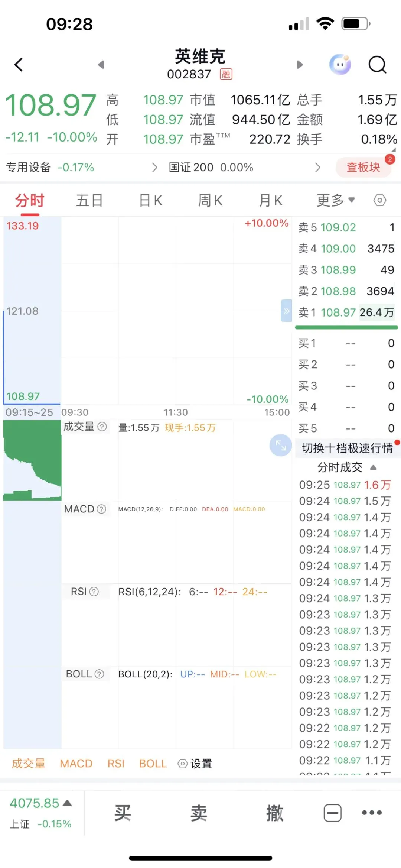Open the AI assistant robot icon

tap(340, 65)
